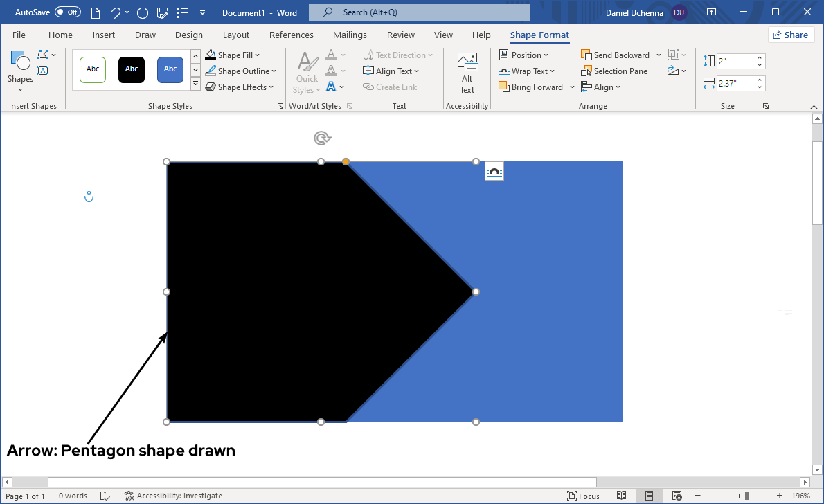Click the Alt Text icon
The height and width of the screenshot is (504, 824).
pyautogui.click(x=467, y=64)
